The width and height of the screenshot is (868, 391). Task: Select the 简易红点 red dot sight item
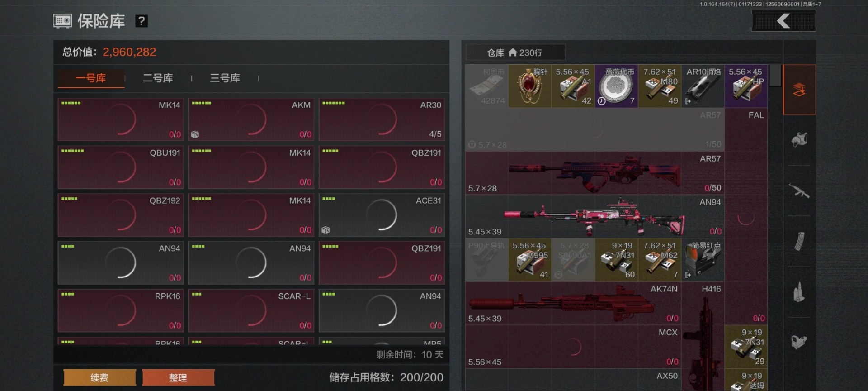[x=703, y=260]
